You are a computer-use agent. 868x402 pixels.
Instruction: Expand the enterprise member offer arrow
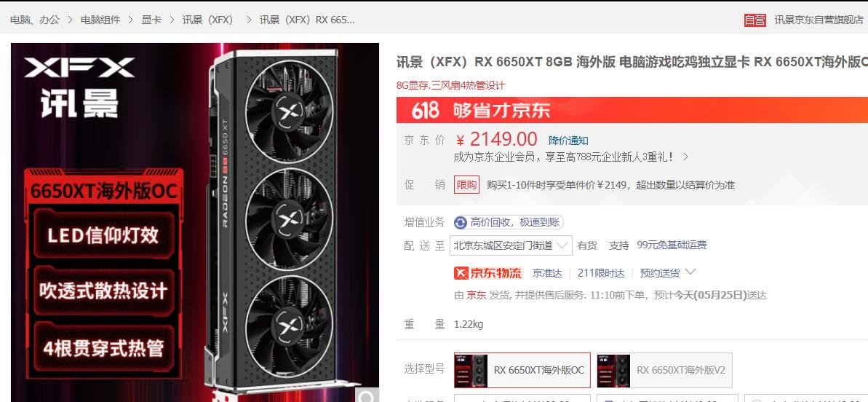(685, 157)
